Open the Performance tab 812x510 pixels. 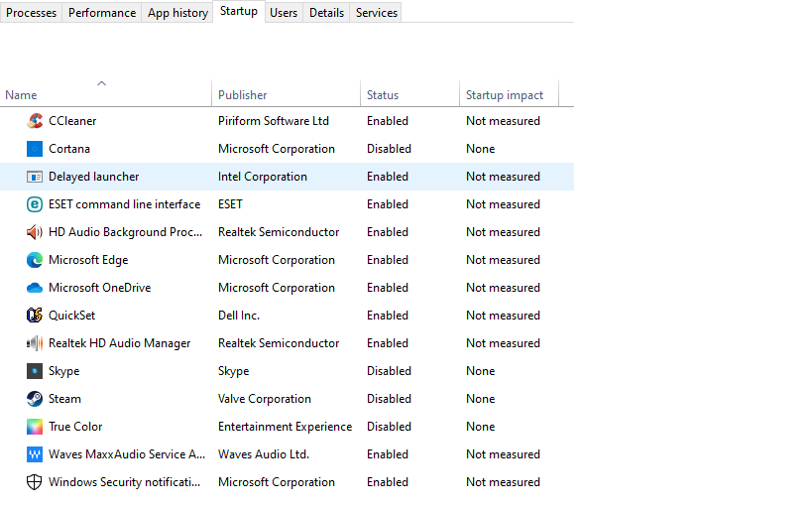click(x=102, y=13)
